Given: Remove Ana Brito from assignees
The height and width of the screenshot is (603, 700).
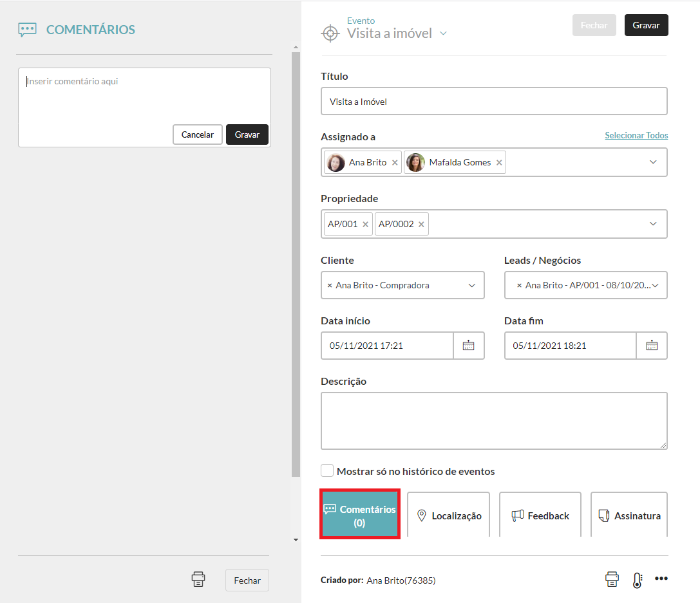Looking at the screenshot, I should 395,163.
